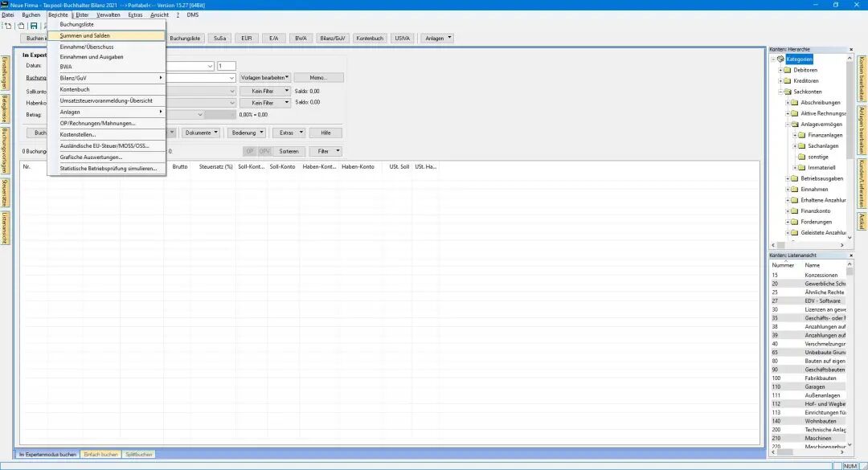Open Grafische Auswertungen... menu entry
The width and height of the screenshot is (868, 470).
point(106,157)
